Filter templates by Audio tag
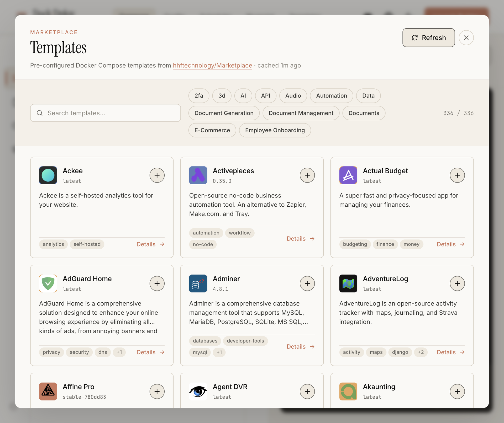Screen dimensions: 504x423 click(293, 96)
